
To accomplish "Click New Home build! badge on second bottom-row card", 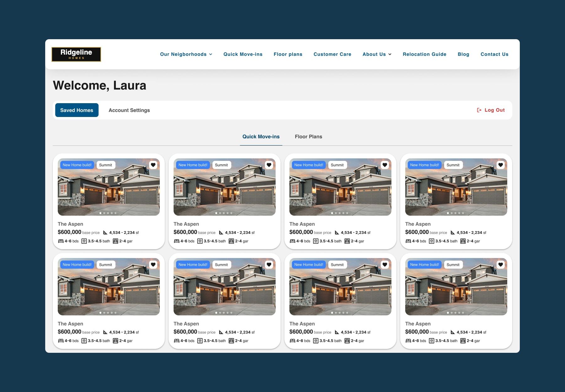I will tap(193, 265).
